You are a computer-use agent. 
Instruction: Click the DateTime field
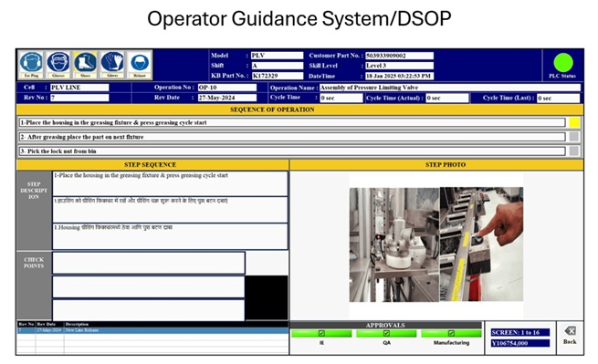[x=399, y=76]
